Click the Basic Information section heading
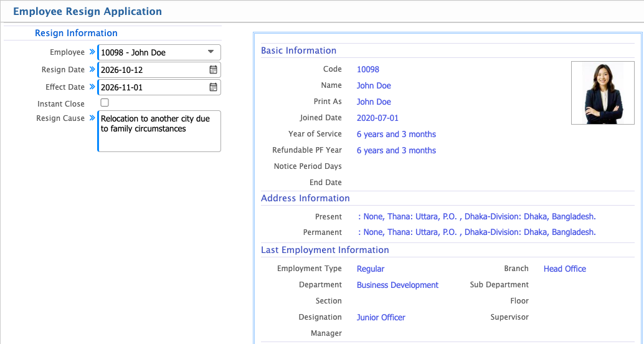This screenshot has width=644, height=344. click(298, 50)
